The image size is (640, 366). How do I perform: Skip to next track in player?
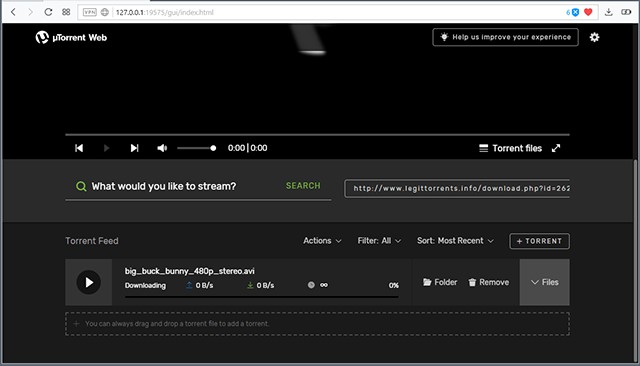(134, 148)
